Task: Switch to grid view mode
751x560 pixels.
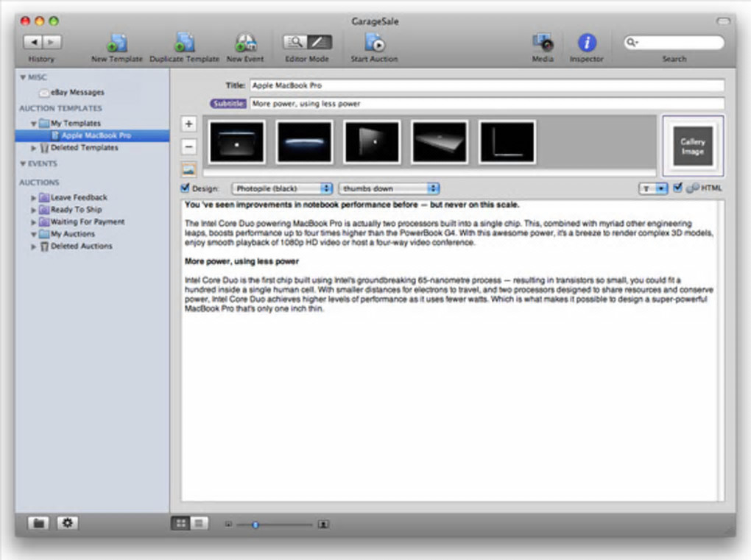Action: click(x=180, y=524)
